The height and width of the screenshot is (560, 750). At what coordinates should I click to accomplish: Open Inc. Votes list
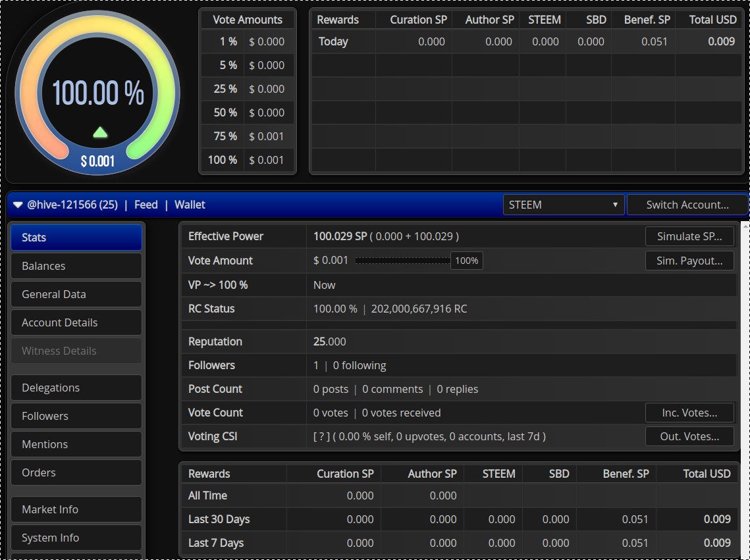689,413
